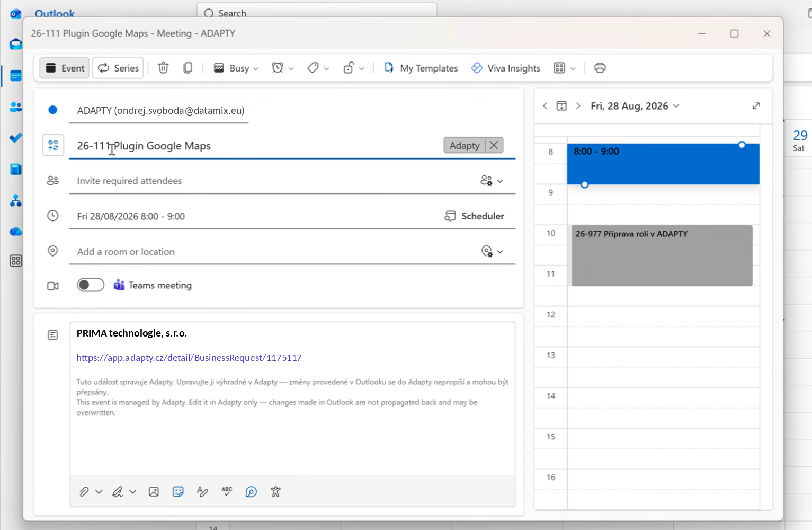The height and width of the screenshot is (530, 812).
Task: Click the icon picker left of the title
Action: pos(53,145)
